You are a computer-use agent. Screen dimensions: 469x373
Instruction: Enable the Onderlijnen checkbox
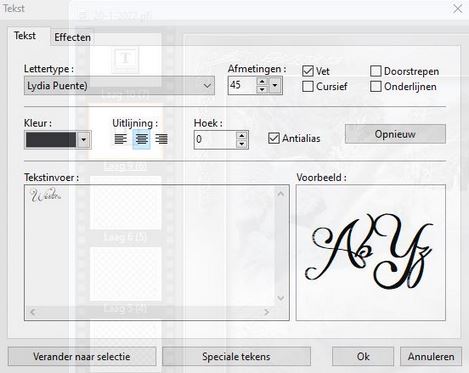pos(376,86)
